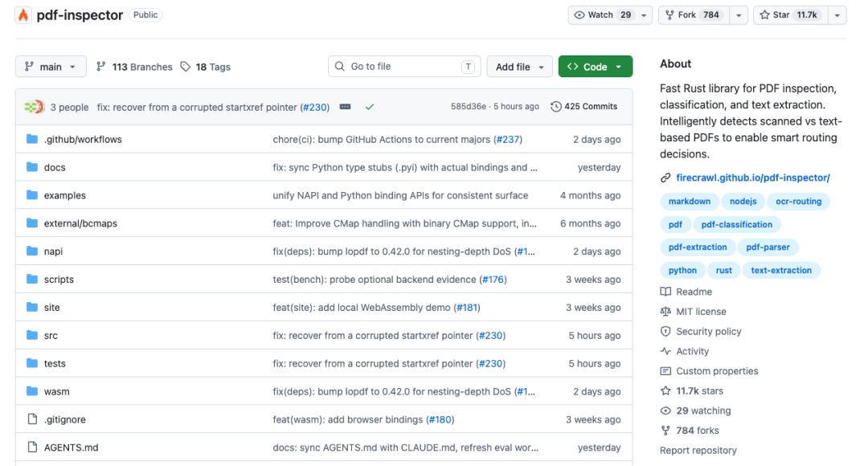Click the examples folder icon
Image resolution: width=868 pixels, height=466 pixels.
coord(32,194)
